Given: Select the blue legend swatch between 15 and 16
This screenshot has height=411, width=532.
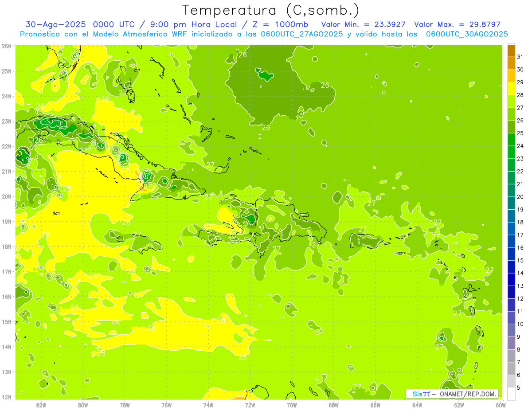Looking at the screenshot, I should [511, 254].
